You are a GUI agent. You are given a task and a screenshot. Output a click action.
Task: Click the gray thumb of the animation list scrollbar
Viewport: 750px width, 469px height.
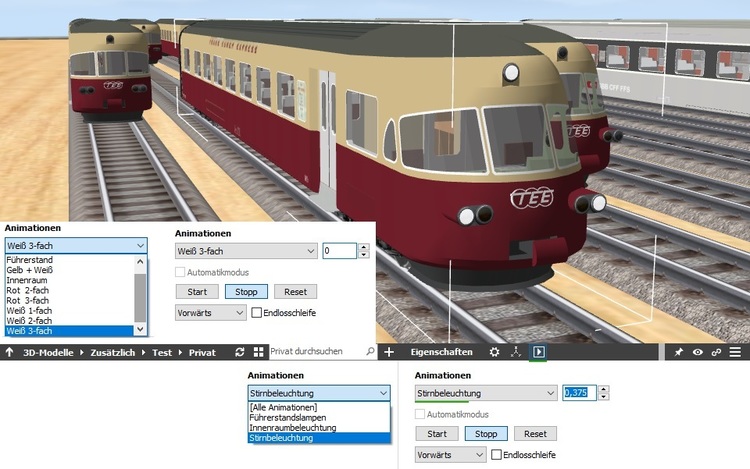pos(140,297)
